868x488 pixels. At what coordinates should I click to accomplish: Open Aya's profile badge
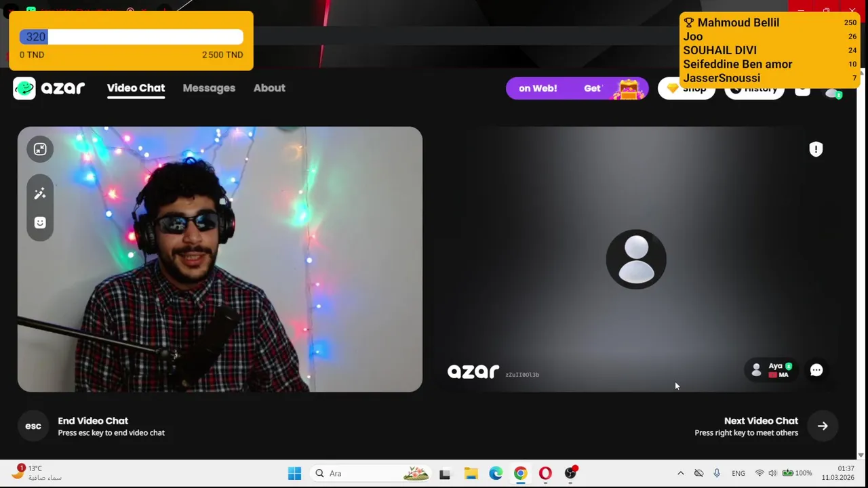click(772, 370)
